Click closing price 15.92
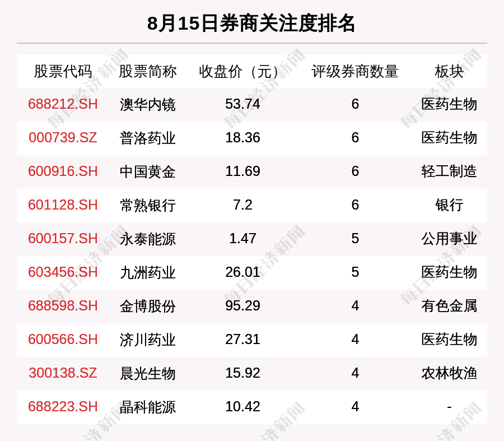The image size is (504, 441). point(242,373)
